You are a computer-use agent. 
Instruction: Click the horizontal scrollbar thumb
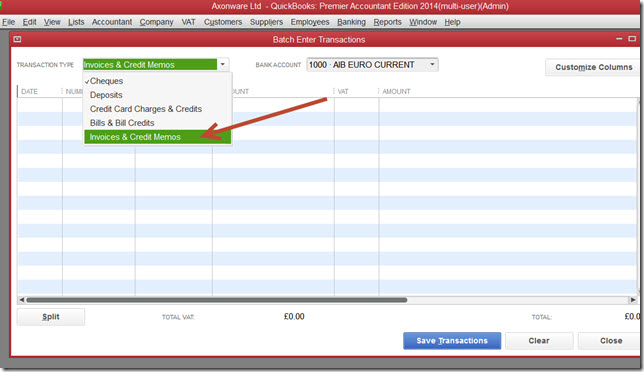click(217, 300)
